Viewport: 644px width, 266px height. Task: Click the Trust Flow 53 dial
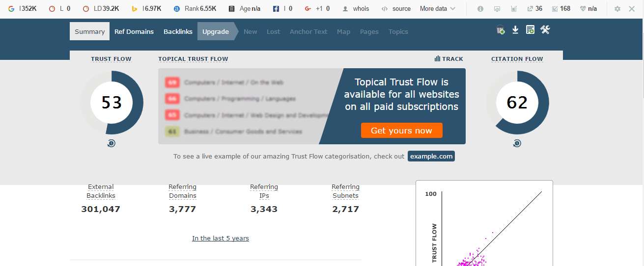pyautogui.click(x=112, y=103)
